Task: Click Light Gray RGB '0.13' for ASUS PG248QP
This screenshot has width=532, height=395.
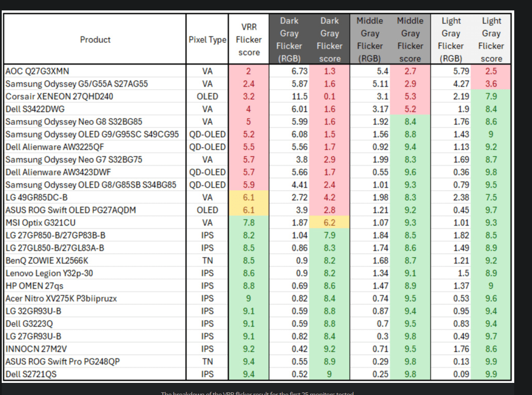Action: (x=461, y=362)
